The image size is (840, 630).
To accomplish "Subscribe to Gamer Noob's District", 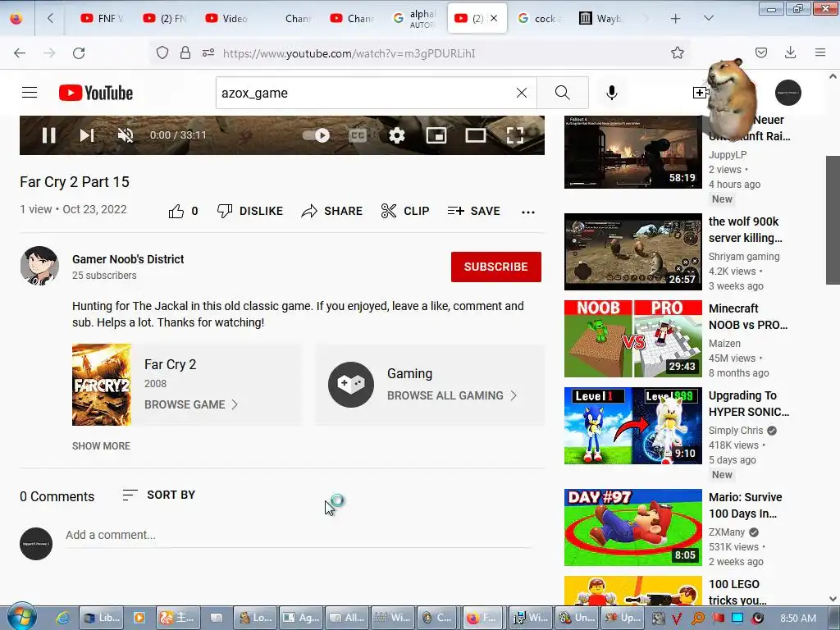I will click(x=496, y=267).
